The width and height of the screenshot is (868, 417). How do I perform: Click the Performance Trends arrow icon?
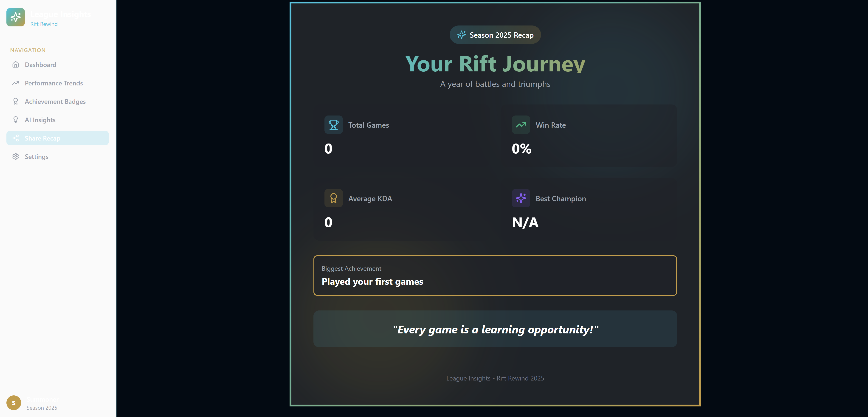pyautogui.click(x=16, y=83)
